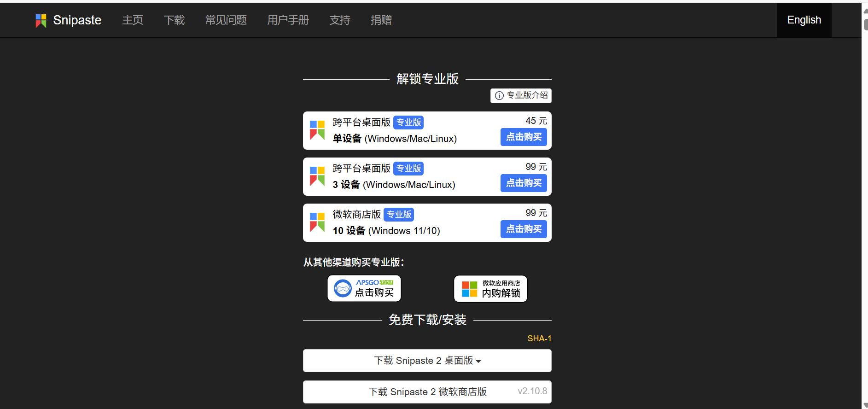
Task: Click the Snipaste icon on the 3 设备 card
Action: 317,176
